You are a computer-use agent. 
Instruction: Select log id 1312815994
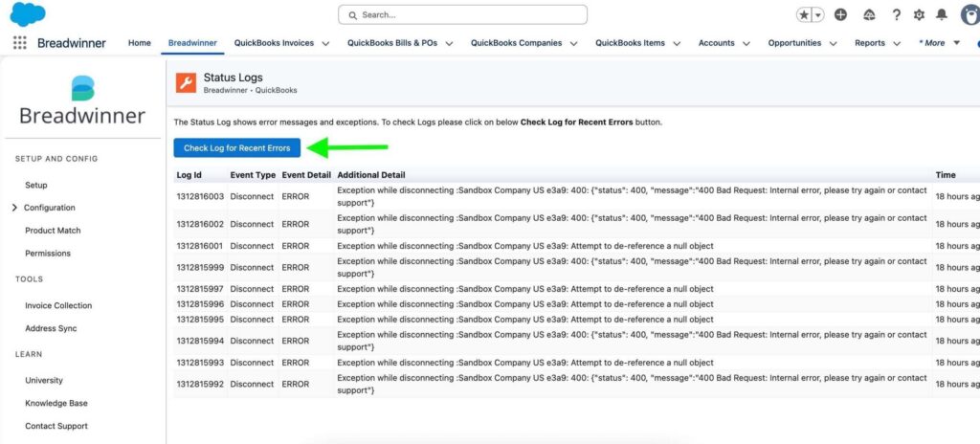200,341
